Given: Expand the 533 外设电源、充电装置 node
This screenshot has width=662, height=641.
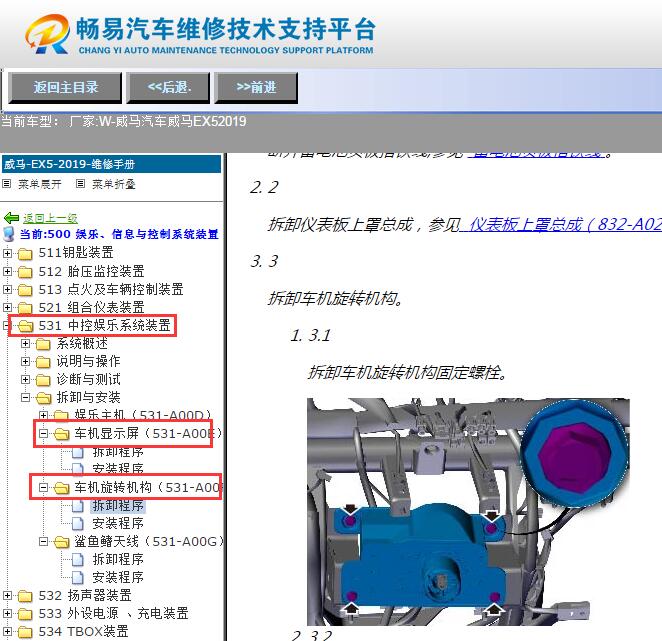Looking at the screenshot, I should 7,614.
